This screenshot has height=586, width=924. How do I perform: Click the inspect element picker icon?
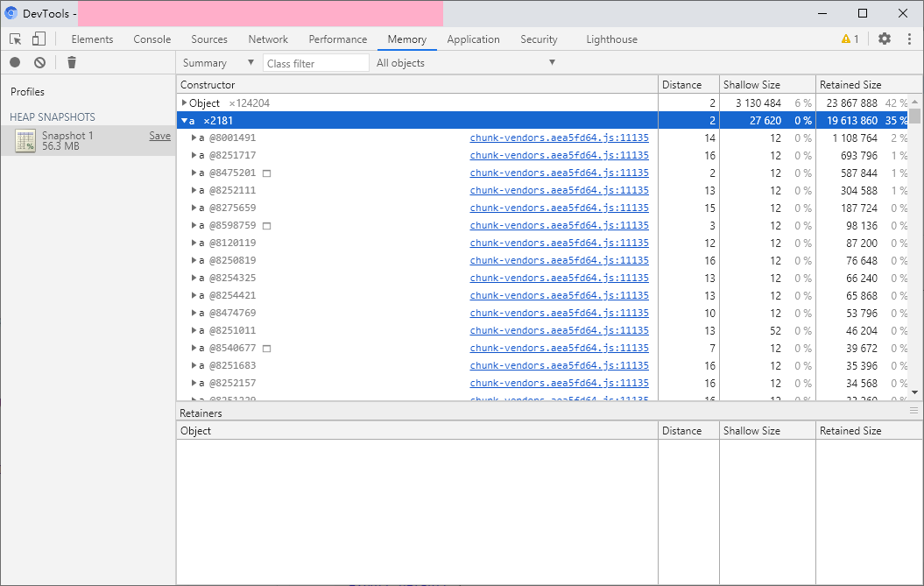coord(16,39)
